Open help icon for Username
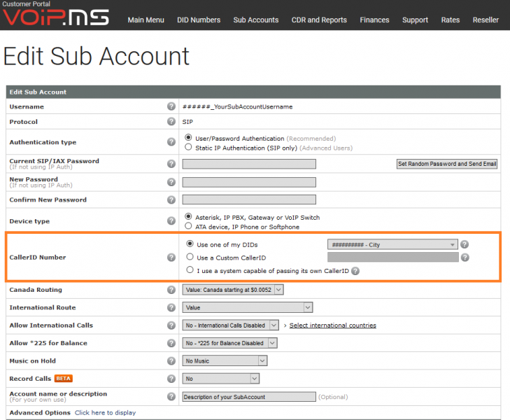This screenshot has height=420, width=510. (171, 106)
